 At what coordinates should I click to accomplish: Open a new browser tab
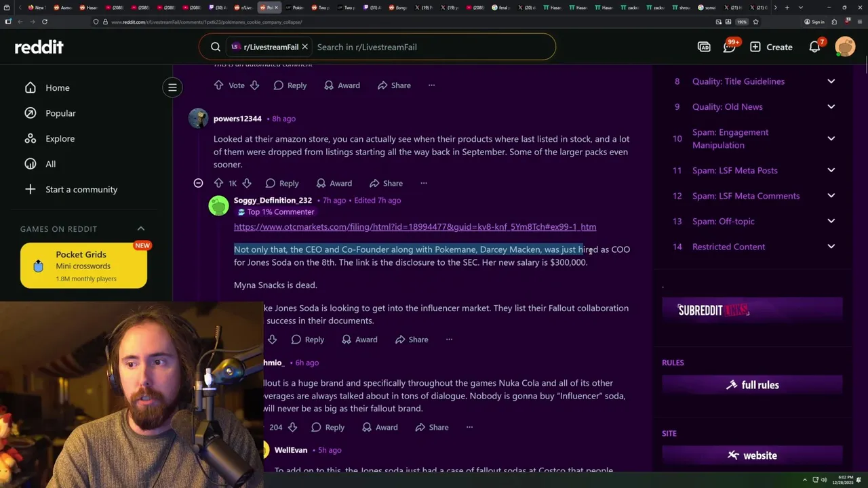click(787, 7)
